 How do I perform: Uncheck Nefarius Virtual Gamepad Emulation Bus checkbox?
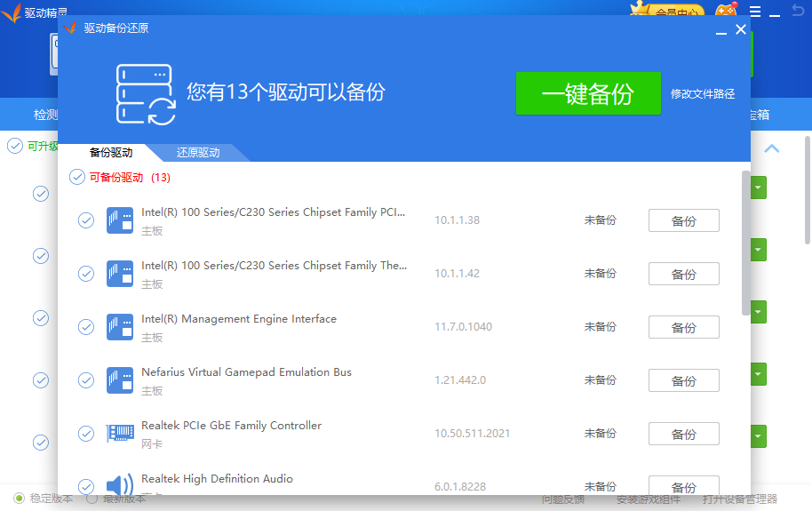coord(86,380)
